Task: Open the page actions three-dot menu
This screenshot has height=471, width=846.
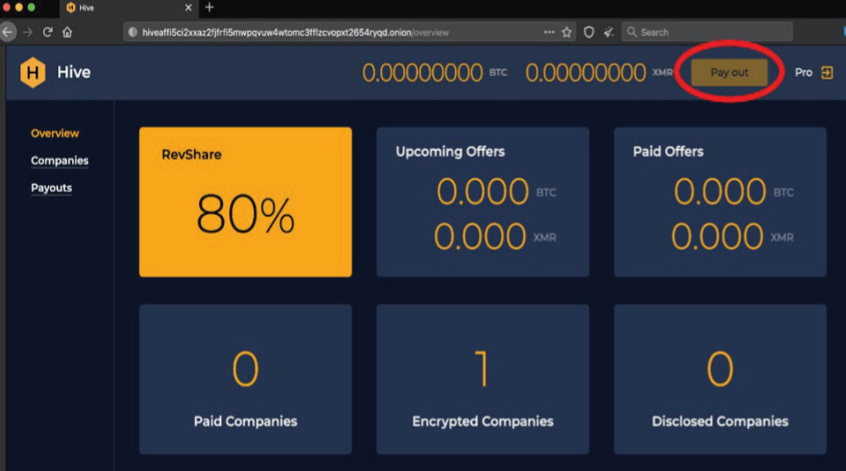Action: click(x=548, y=32)
